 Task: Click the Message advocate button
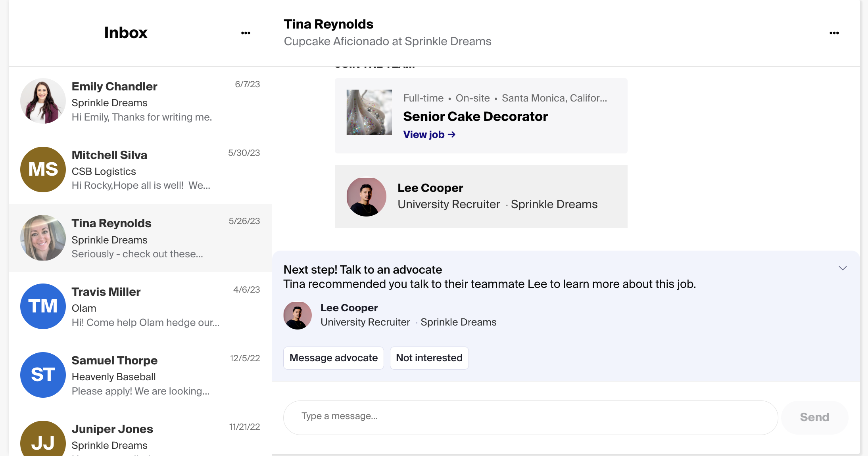tap(333, 358)
